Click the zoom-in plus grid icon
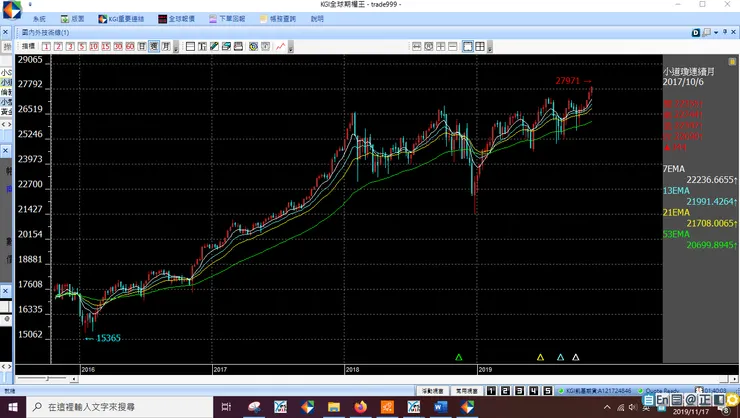 pos(440,46)
